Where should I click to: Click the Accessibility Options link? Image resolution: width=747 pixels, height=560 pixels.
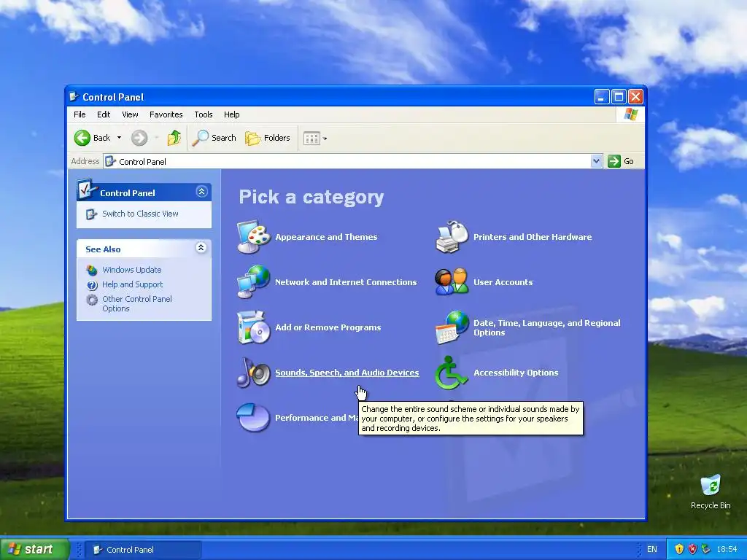516,373
